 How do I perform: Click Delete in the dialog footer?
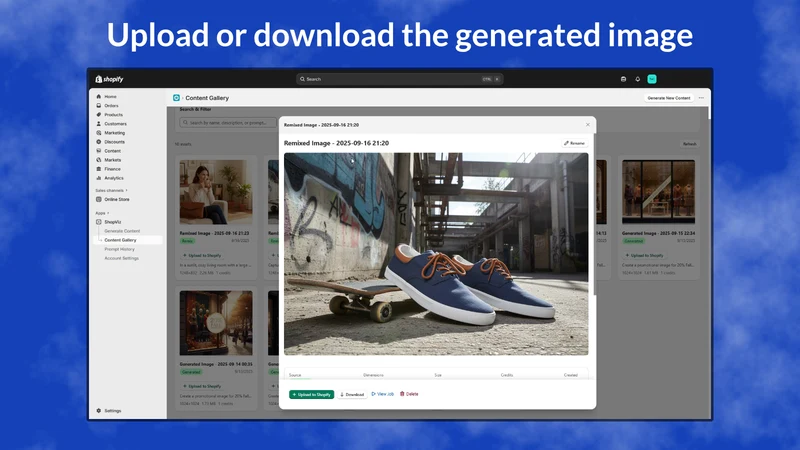click(409, 394)
